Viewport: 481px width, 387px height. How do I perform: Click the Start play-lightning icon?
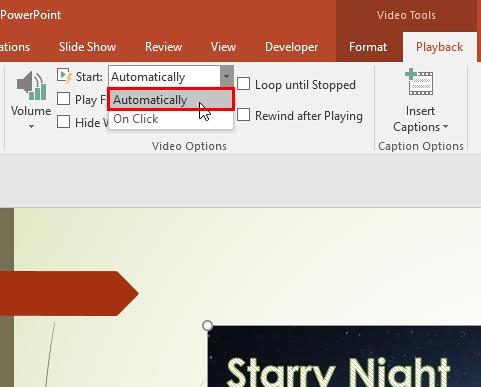(64, 76)
